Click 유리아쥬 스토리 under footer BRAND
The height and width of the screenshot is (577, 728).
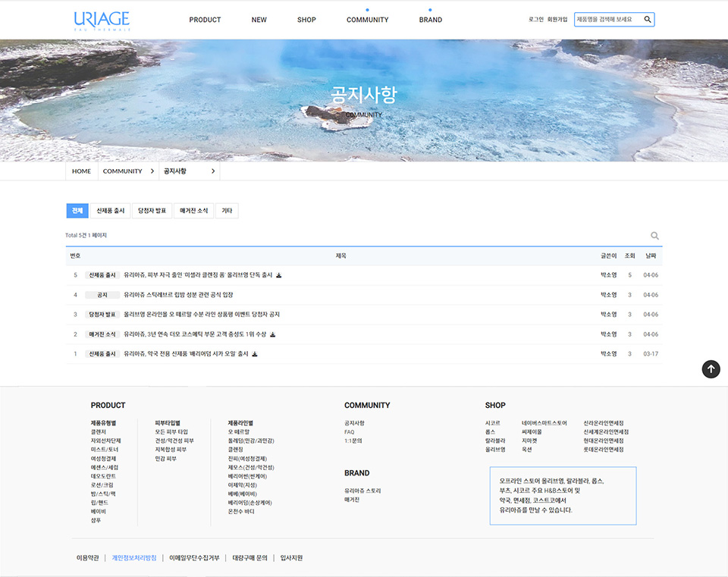click(x=362, y=491)
